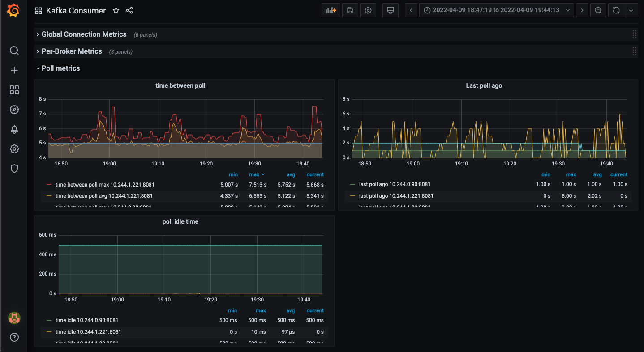This screenshot has height=352, width=644.
Task: Expand the Per-Broker Metrics row
Action: 72,51
